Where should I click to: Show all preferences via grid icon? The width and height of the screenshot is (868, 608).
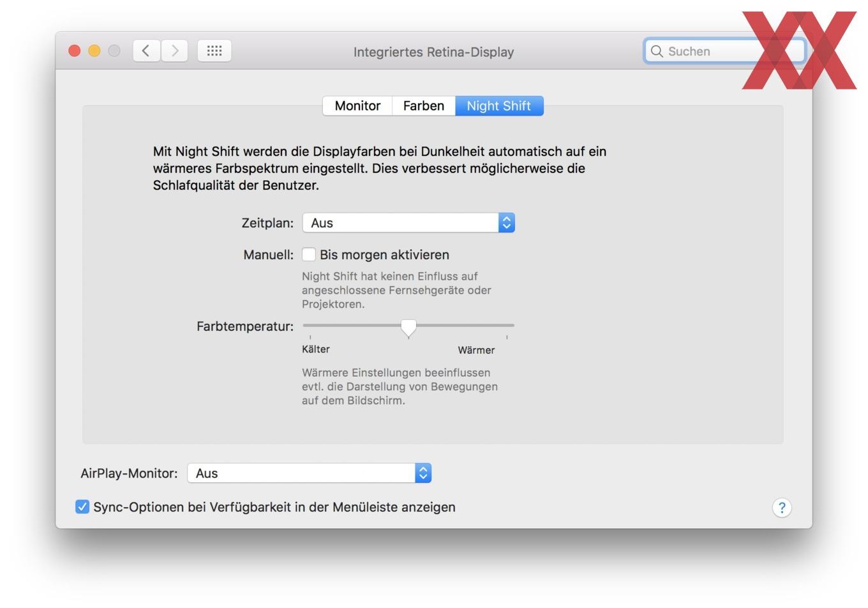coord(214,51)
